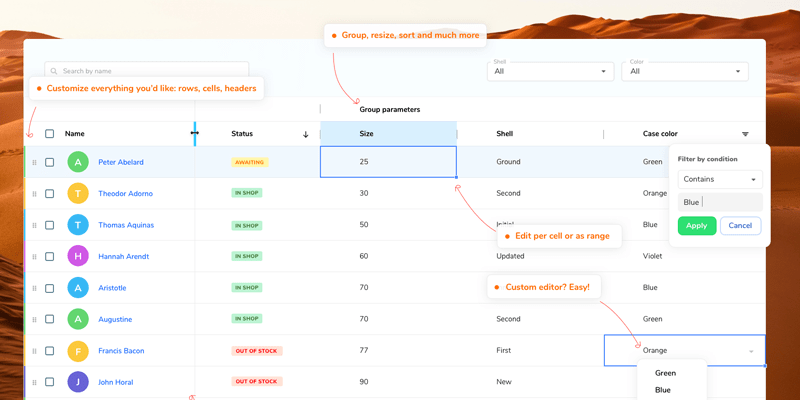
Task: Click Hannah Arendt's magenta H avatar
Action: point(78,256)
